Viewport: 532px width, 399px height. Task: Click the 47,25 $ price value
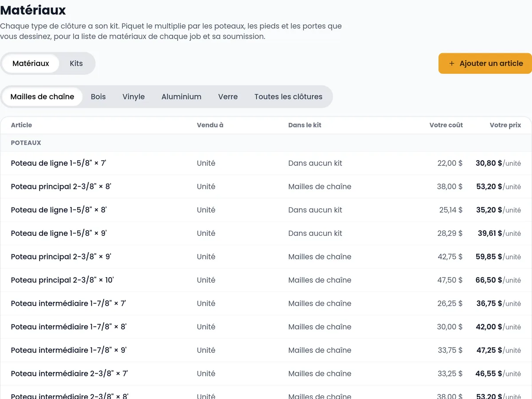click(489, 350)
